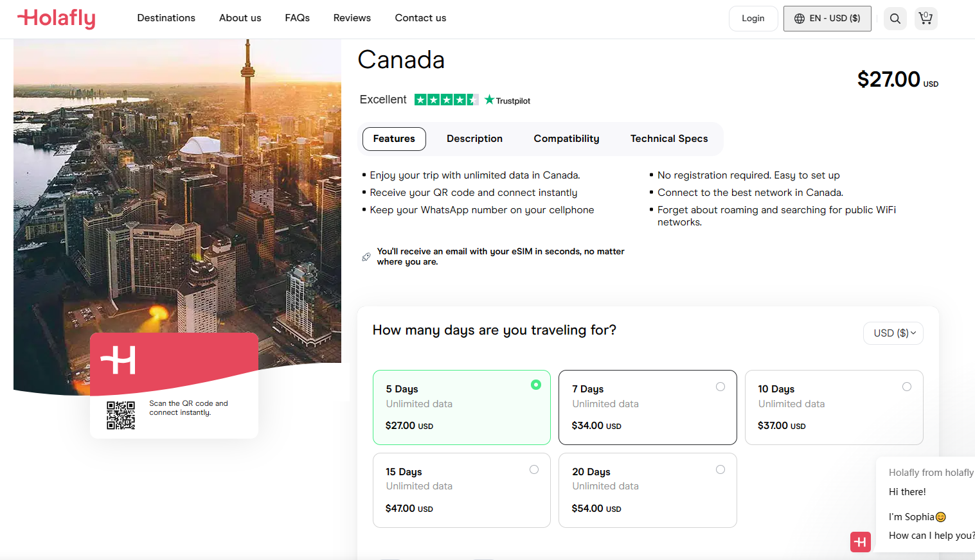Switch to the Technical Specs tab

(x=669, y=139)
